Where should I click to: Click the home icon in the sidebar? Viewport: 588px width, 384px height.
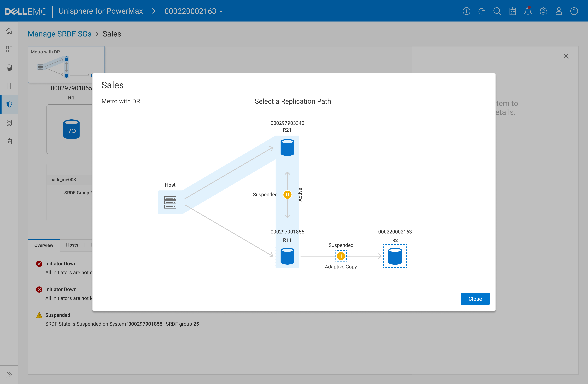click(9, 31)
